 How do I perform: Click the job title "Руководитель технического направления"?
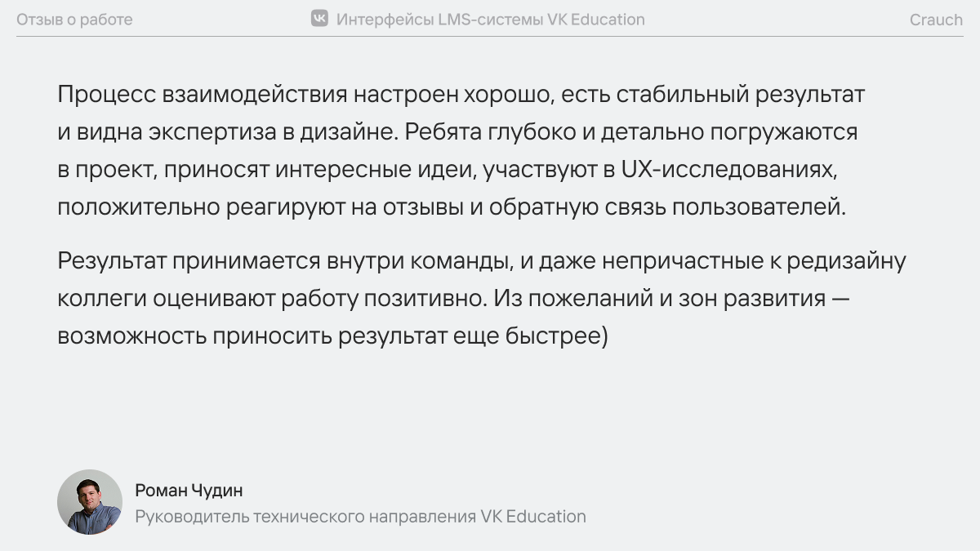(305, 517)
